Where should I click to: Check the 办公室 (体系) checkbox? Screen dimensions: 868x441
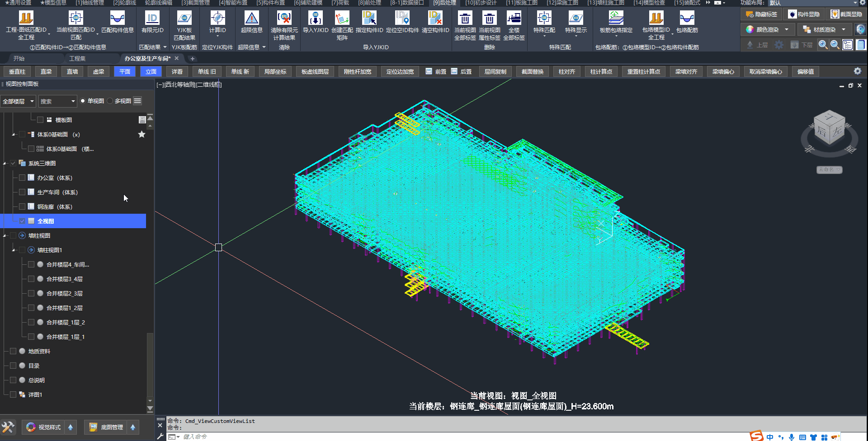[22, 178]
